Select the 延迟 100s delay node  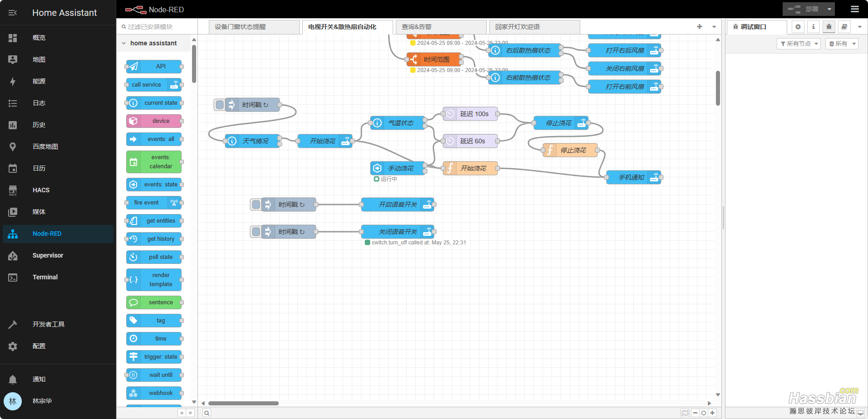point(470,114)
